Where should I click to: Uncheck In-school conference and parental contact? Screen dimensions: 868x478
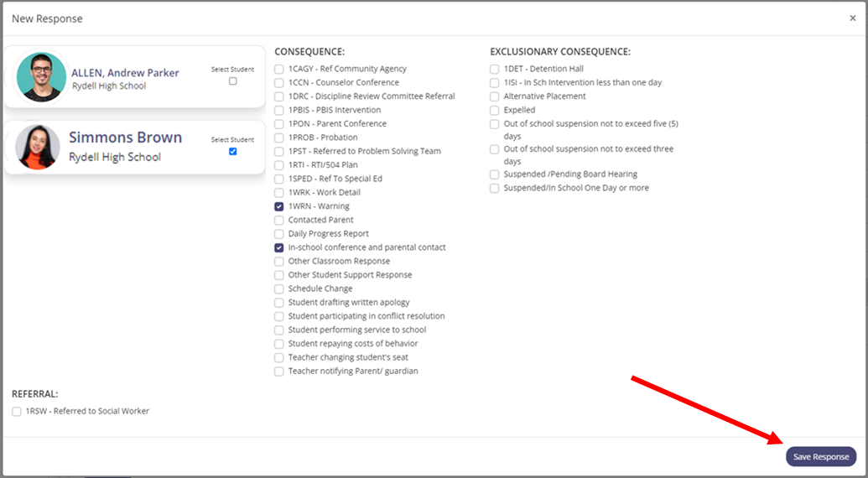[279, 248]
